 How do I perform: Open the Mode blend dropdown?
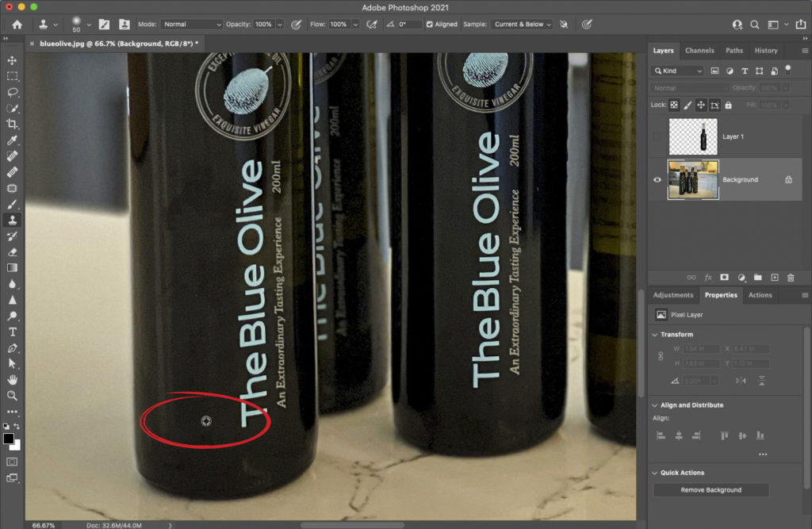point(191,25)
